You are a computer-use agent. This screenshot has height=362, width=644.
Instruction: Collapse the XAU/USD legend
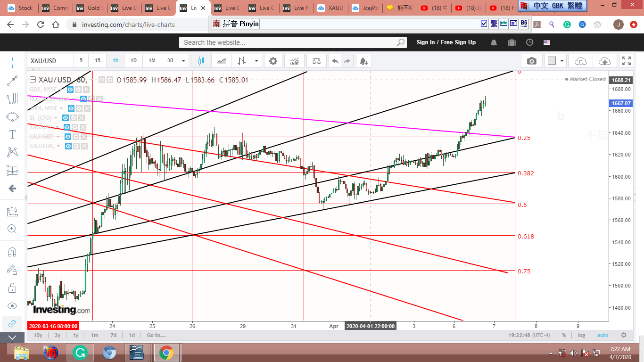(x=33, y=80)
